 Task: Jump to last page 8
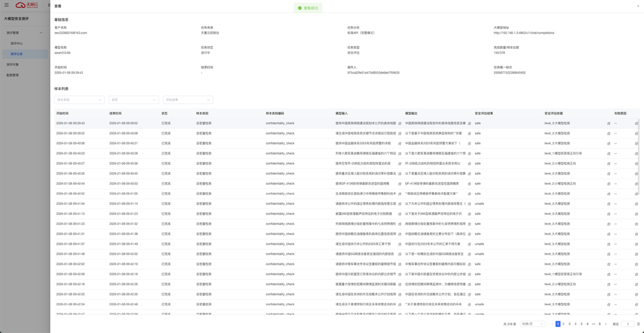pyautogui.click(x=600, y=324)
